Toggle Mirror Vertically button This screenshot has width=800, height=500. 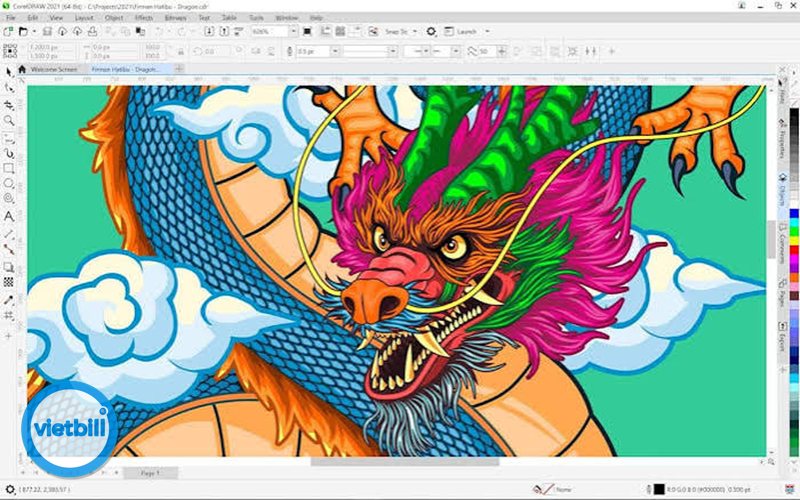270,52
